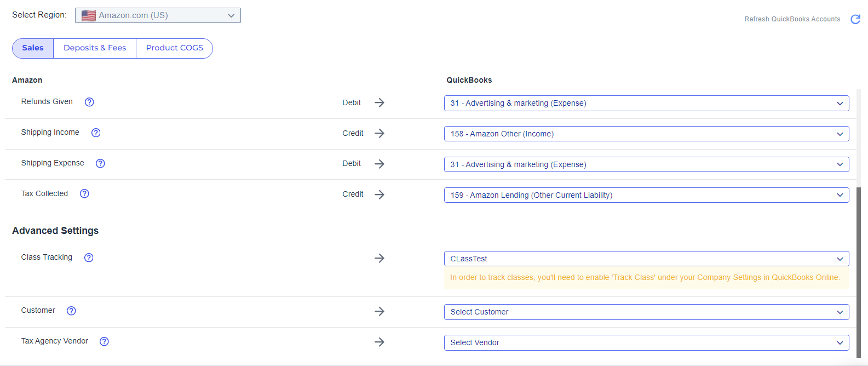Screen dimensions: 868x366
Task: Click the Refresh QuickBooks Accounts link
Action: pos(792,19)
